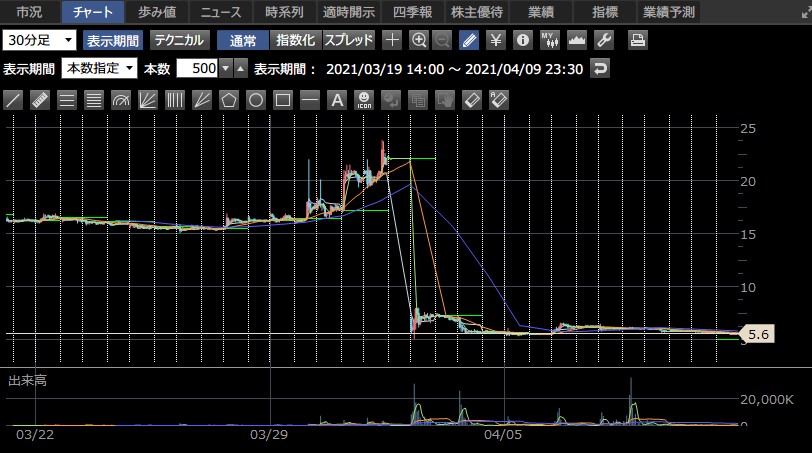Toggle the drawing pencil toolbar

469,40
